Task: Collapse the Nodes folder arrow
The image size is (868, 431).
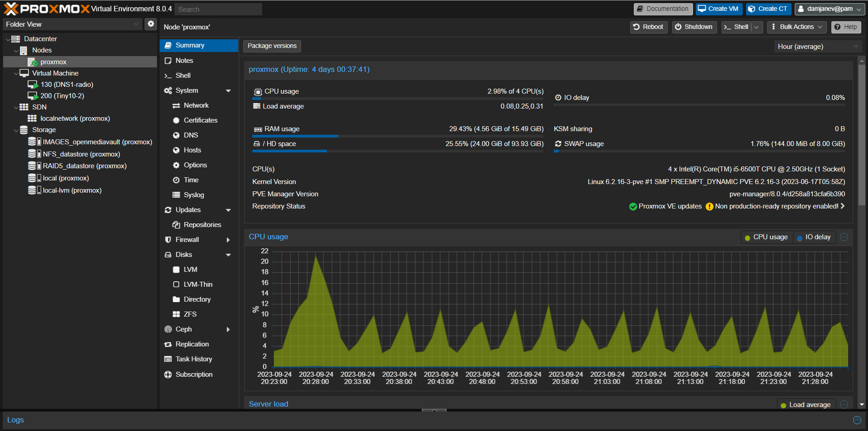Action: point(16,51)
